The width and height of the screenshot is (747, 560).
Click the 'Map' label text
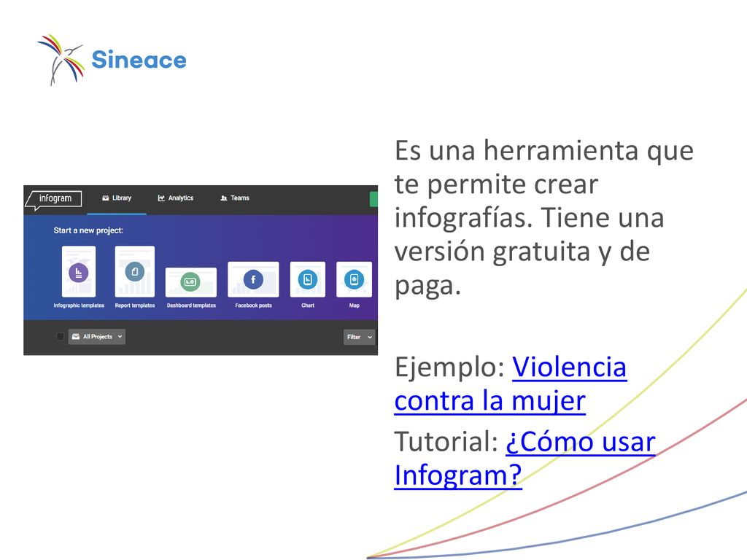[354, 306]
